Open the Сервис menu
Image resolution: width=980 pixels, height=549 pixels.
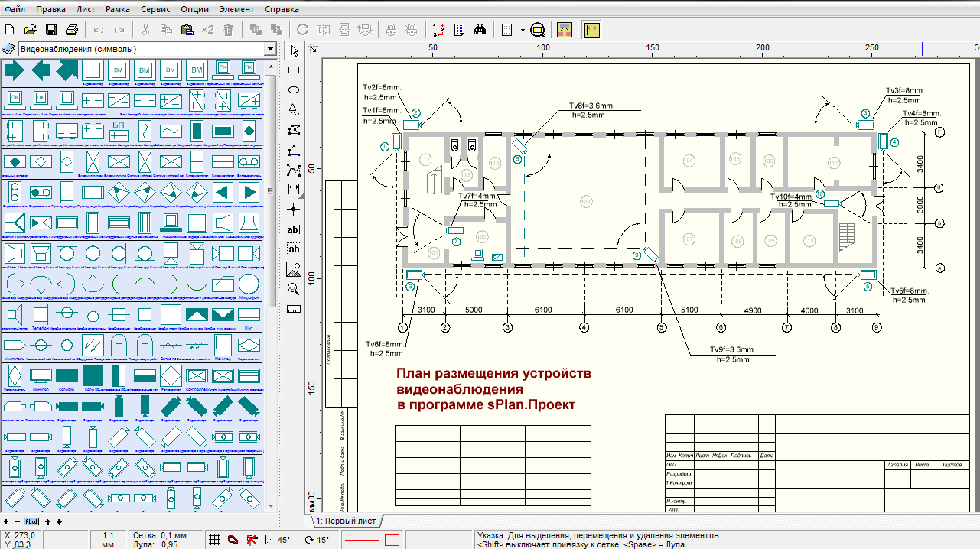tap(155, 9)
